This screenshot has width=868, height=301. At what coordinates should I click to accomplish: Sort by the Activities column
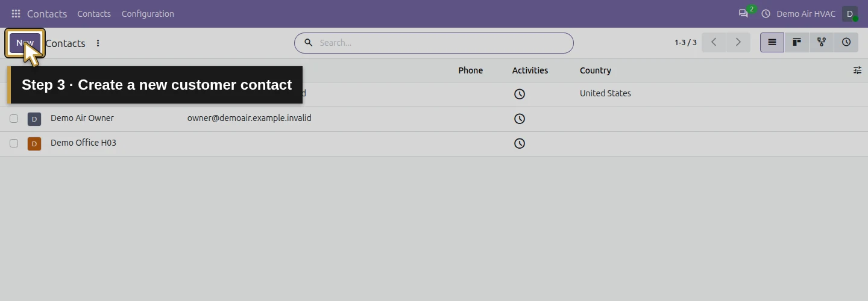coord(530,70)
